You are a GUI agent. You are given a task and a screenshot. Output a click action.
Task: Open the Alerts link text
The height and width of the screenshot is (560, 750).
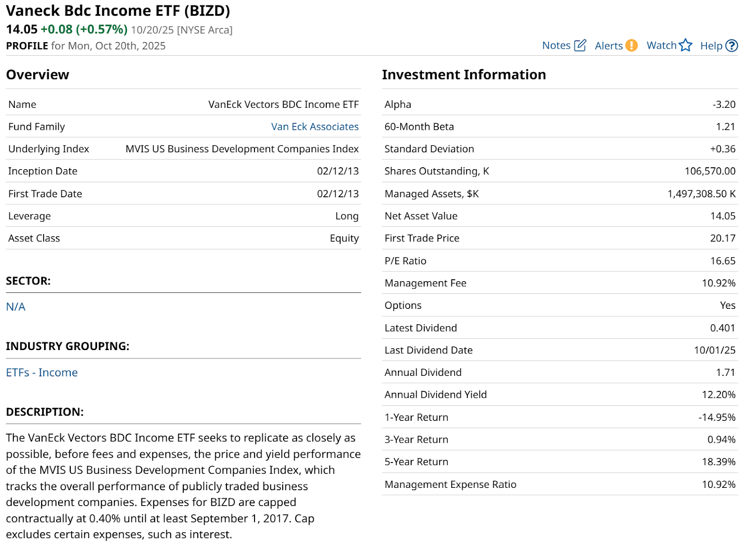[608, 46]
